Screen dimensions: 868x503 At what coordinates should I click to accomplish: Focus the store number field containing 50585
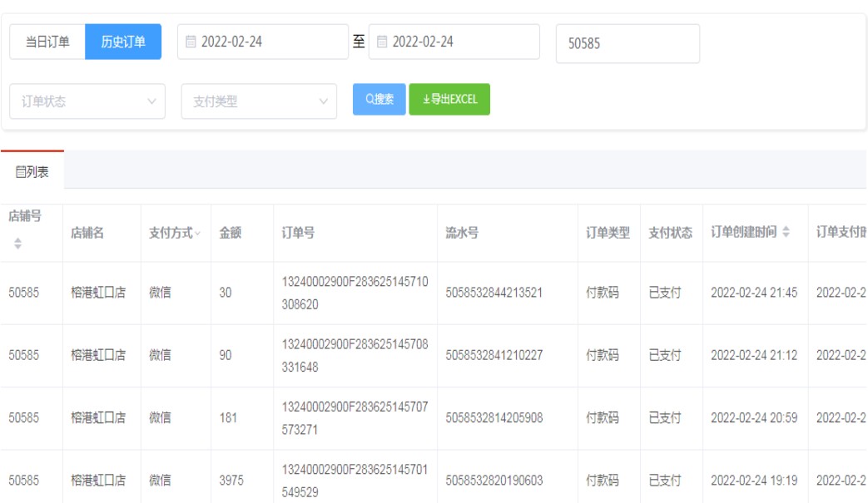tap(627, 44)
